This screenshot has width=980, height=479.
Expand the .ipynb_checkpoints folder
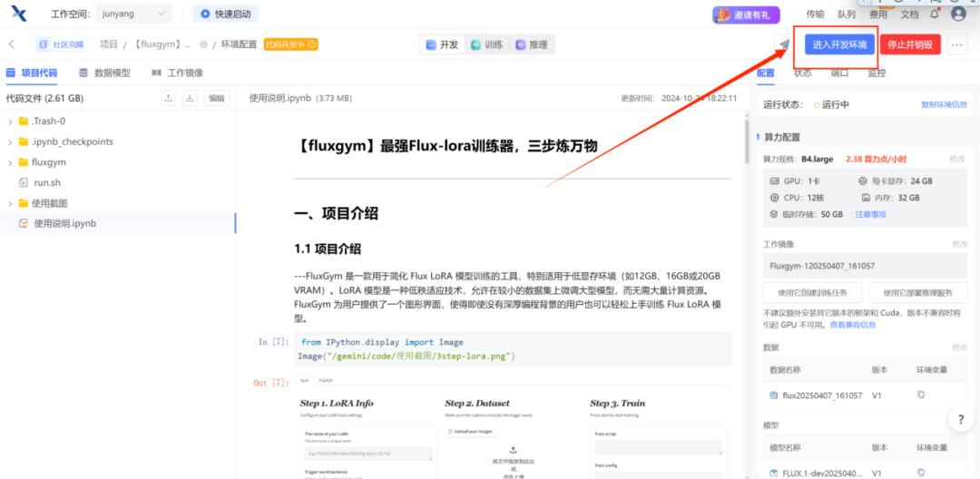click(x=10, y=142)
